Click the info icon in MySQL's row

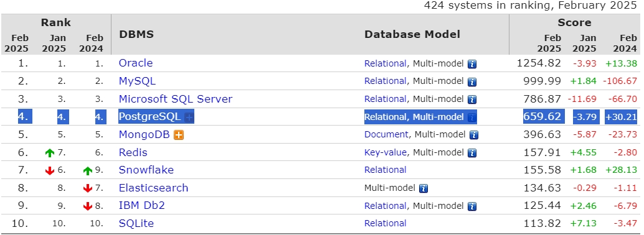pos(472,81)
